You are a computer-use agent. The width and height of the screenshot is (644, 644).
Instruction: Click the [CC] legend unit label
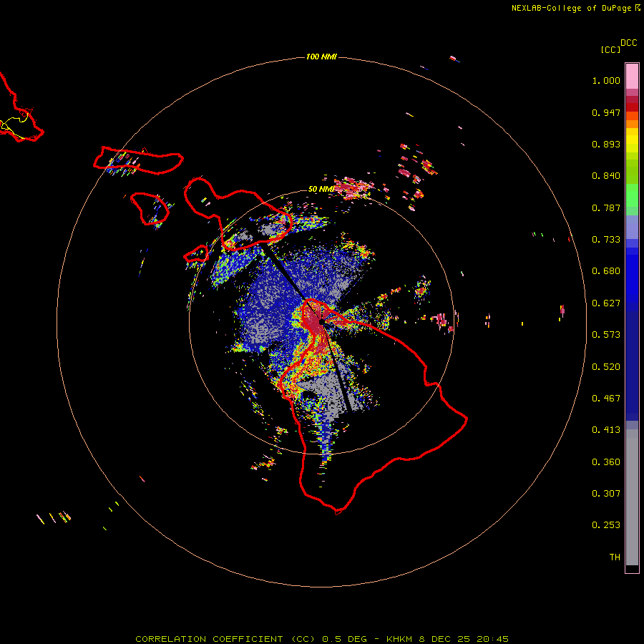(x=610, y=49)
